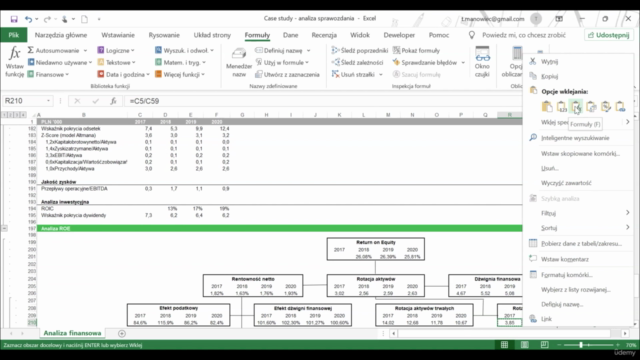Screen dimensions: 640x360
Task: Choose Definiuj nazwę... in context menu
Action: pos(562,304)
